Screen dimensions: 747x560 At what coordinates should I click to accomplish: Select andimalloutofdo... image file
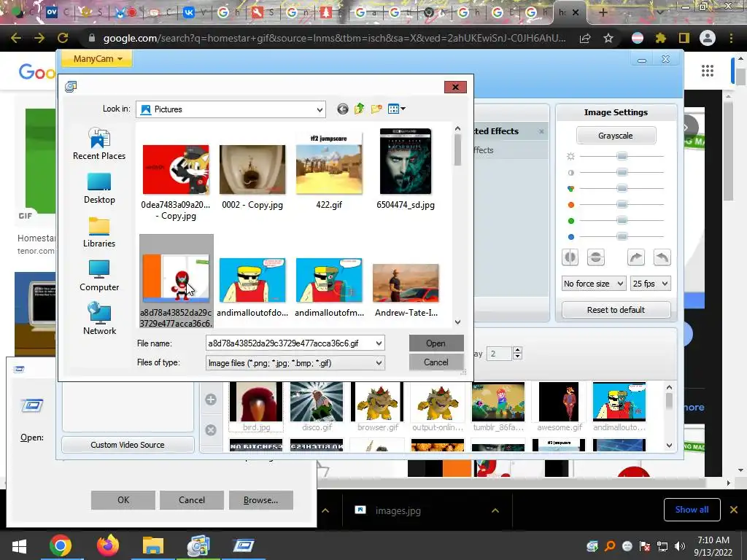252,287
